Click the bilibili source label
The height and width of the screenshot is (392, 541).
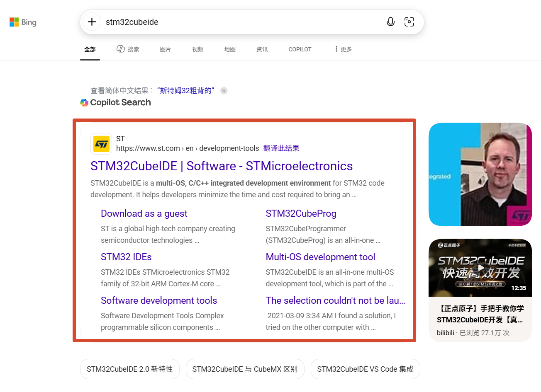[446, 333]
